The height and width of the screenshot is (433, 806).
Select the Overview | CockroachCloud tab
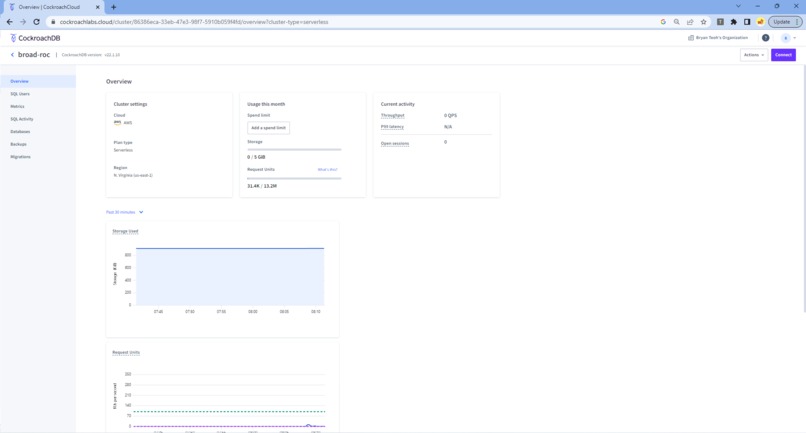(53, 7)
